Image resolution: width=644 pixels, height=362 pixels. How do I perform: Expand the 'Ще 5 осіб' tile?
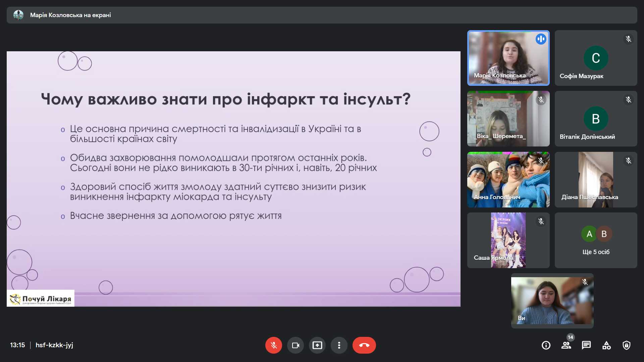[x=596, y=240]
